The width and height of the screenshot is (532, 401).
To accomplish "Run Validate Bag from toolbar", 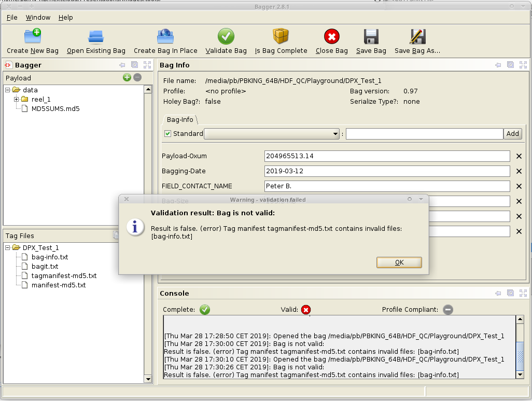I will click(226, 36).
